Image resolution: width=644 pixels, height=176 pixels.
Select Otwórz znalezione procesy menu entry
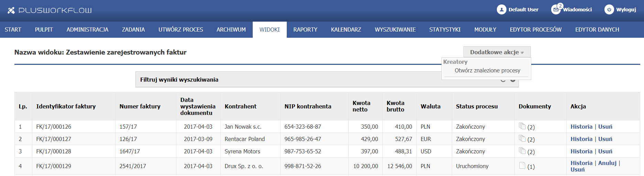click(x=487, y=71)
